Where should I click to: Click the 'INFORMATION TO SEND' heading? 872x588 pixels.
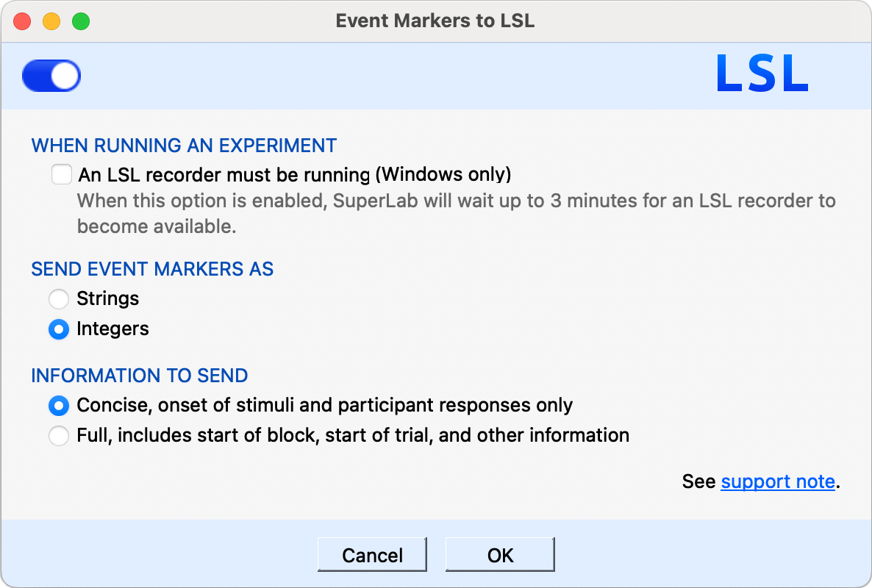coord(140,376)
